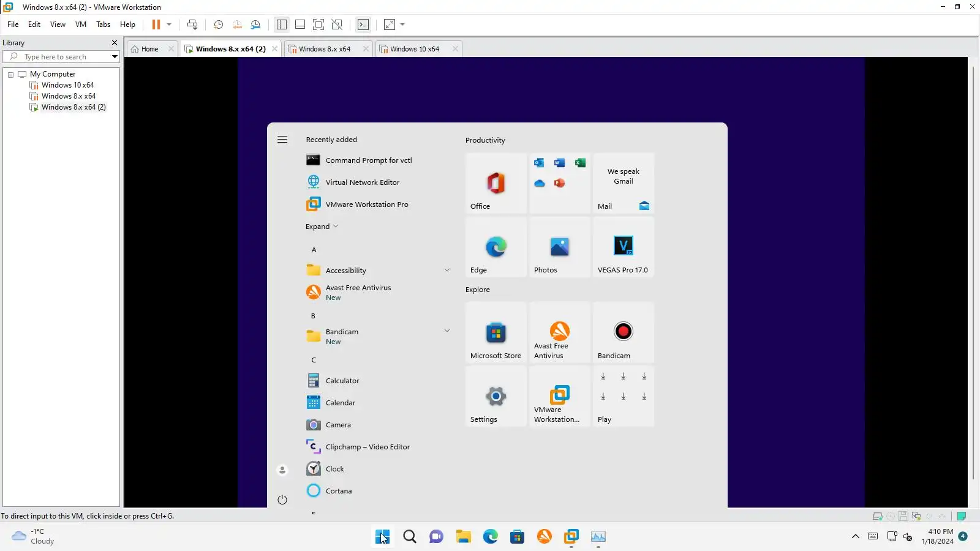Viewport: 980px width, 551px height.
Task: Open the View menu
Action: coord(58,24)
